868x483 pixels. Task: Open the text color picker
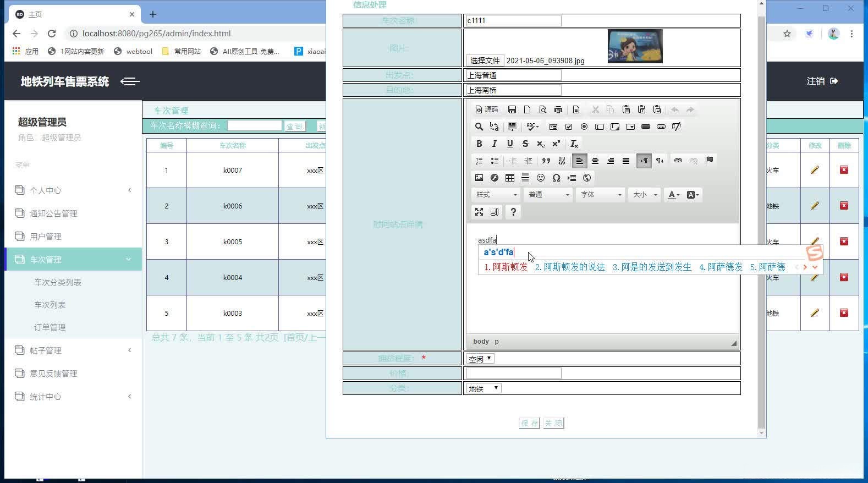[x=673, y=195]
